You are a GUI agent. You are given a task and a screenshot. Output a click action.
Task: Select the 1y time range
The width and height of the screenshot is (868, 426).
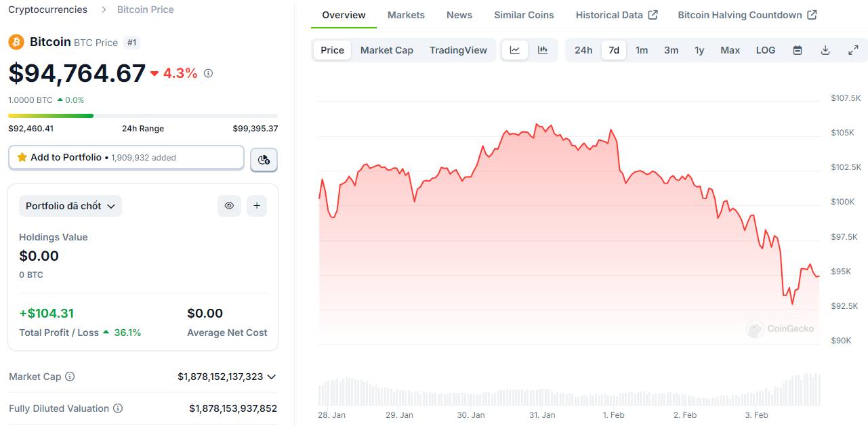tap(699, 50)
